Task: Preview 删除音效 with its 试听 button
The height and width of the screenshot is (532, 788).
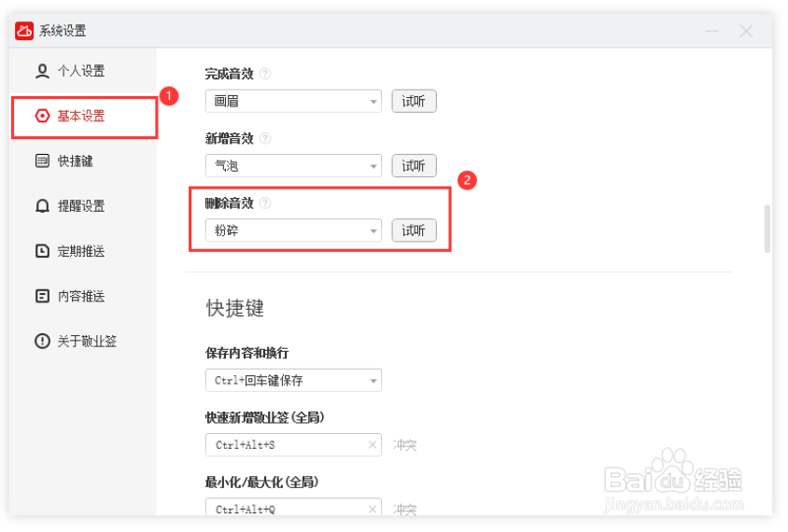Action: click(x=414, y=231)
